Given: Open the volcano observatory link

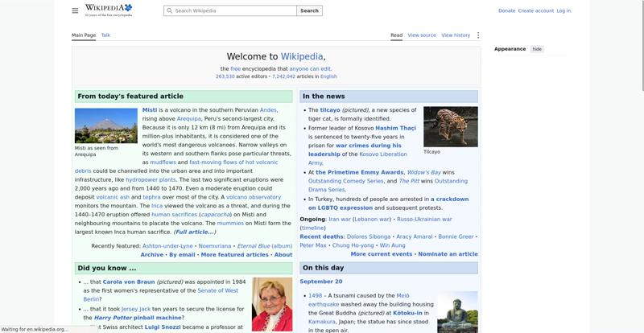Looking at the screenshot, I should tap(254, 197).
